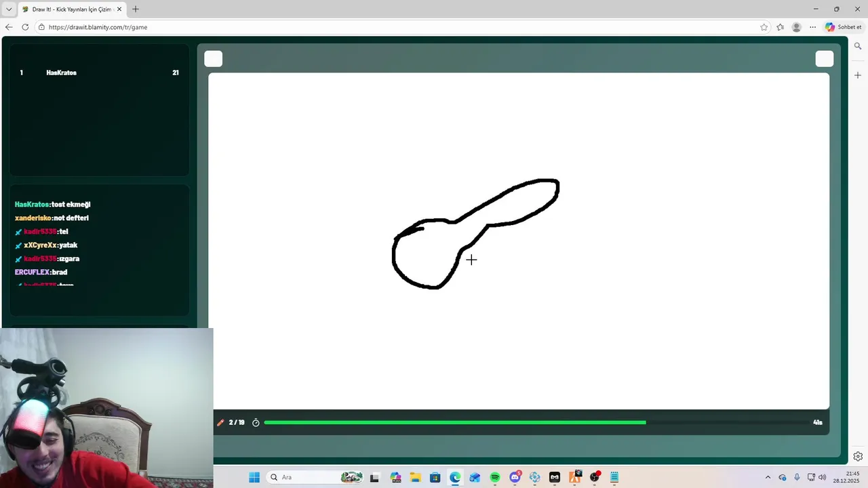Open File Explorer from taskbar

point(415,477)
